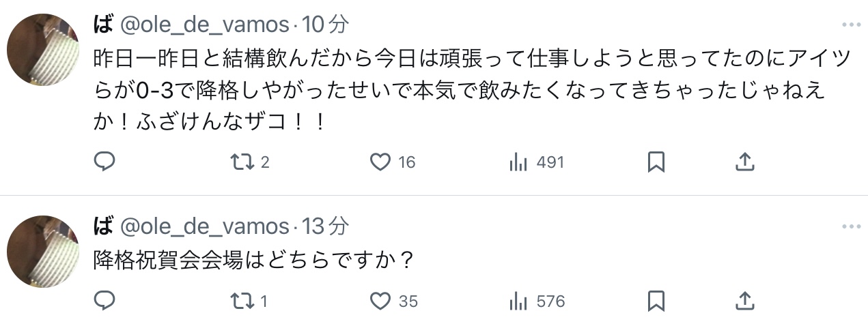Click the second tweet's profile avatar
Image resolution: width=868 pixels, height=326 pixels.
[x=43, y=251]
